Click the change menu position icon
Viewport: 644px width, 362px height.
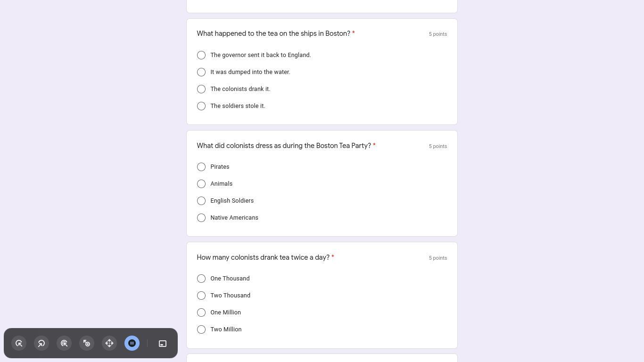click(163, 344)
